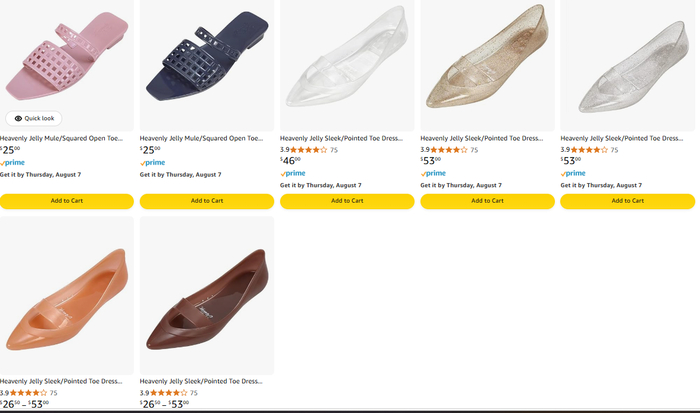Click star rating of the orange flat
This screenshot has height=413, width=700.
(30, 393)
